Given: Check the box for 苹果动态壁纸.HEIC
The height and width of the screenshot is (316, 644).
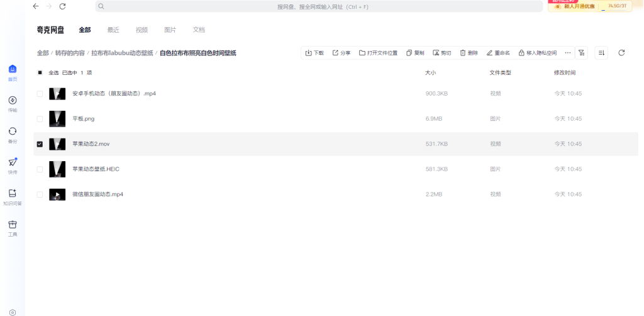Looking at the screenshot, I should [40, 169].
